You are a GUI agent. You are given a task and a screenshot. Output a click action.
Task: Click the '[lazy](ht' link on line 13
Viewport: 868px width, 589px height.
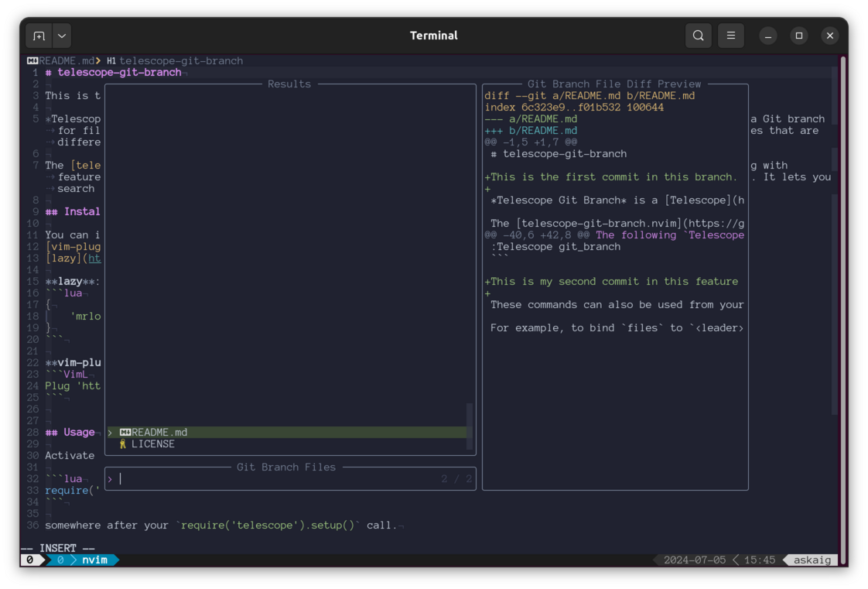click(x=73, y=259)
